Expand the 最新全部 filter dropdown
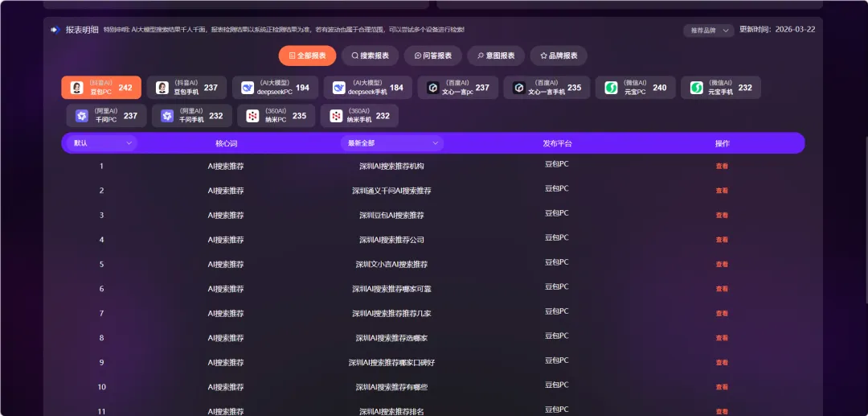Screen dimensions: 868x416 392,143
